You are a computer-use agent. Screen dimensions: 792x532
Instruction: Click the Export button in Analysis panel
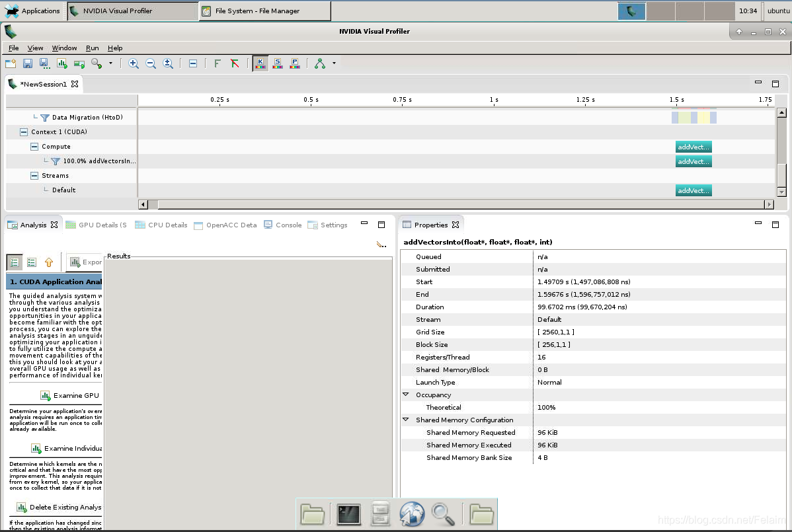[85, 262]
